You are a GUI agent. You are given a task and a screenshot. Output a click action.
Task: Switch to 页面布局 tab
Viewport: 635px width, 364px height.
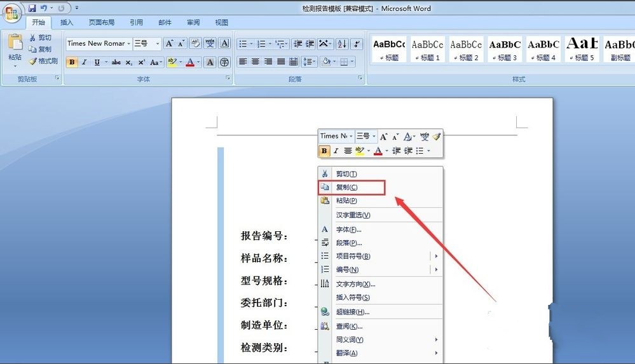101,22
